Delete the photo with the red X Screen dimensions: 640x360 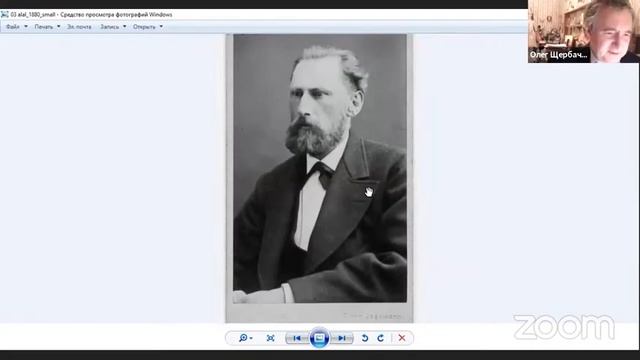(x=402, y=338)
